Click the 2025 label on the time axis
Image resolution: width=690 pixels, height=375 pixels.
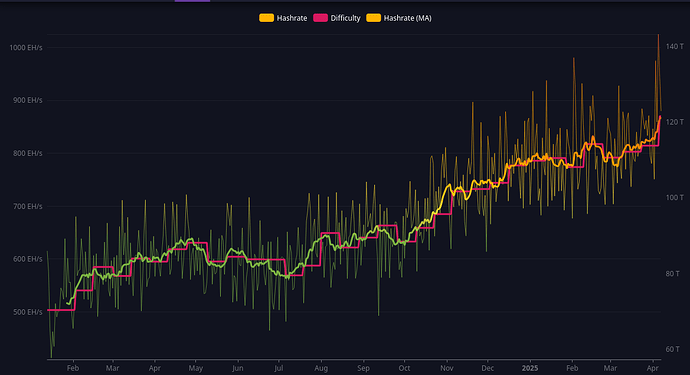pos(530,368)
